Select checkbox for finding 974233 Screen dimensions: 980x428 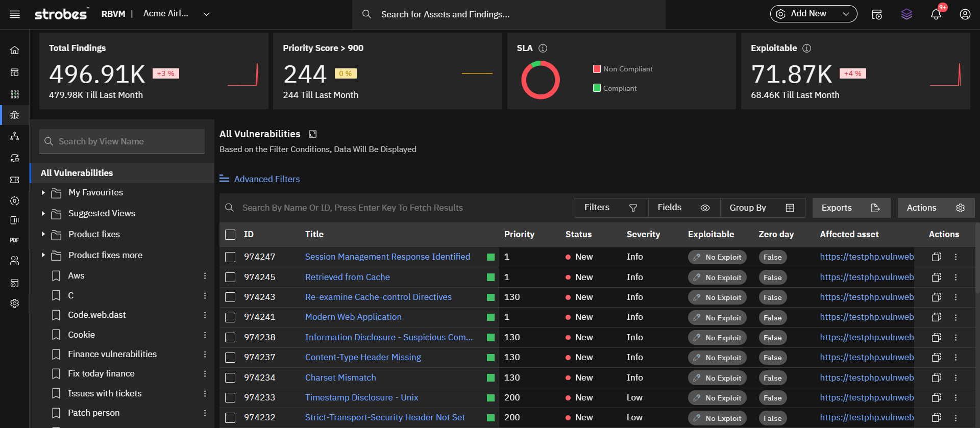(230, 398)
